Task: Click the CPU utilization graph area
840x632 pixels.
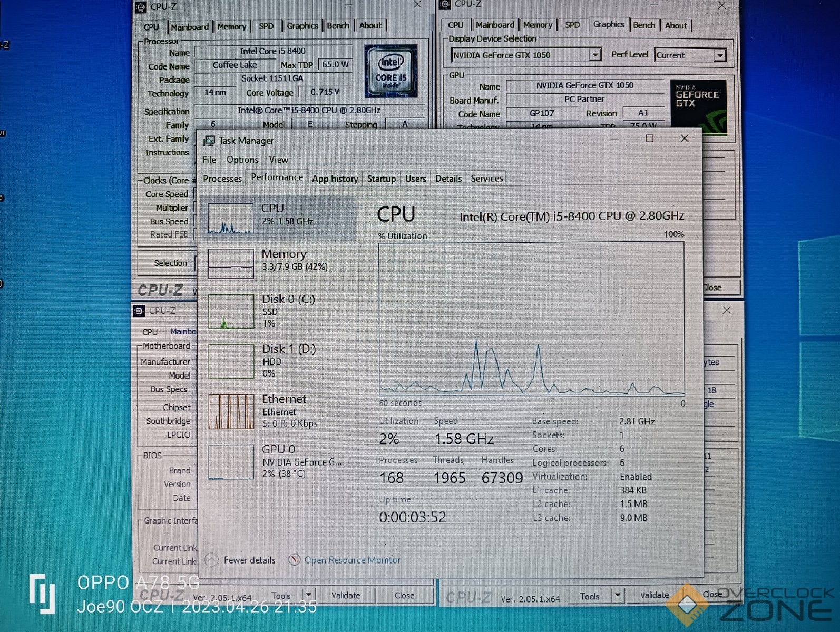Action: tap(532, 319)
